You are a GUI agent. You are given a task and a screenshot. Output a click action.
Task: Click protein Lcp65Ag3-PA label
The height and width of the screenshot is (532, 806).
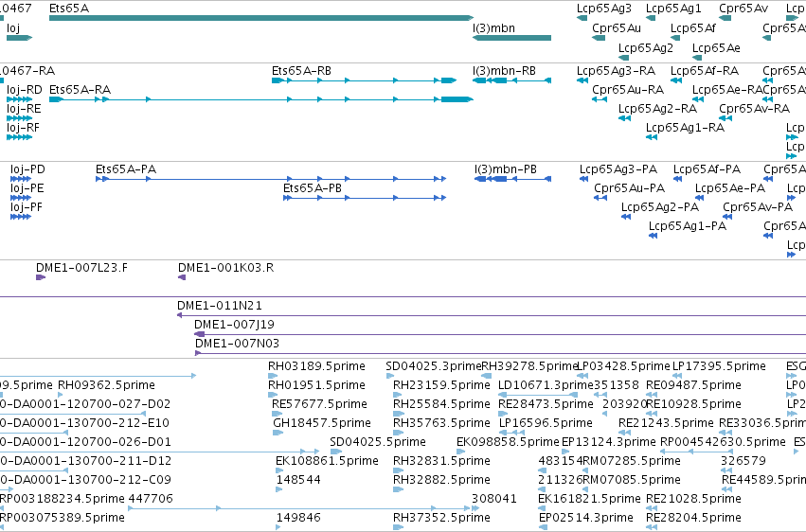(618, 168)
